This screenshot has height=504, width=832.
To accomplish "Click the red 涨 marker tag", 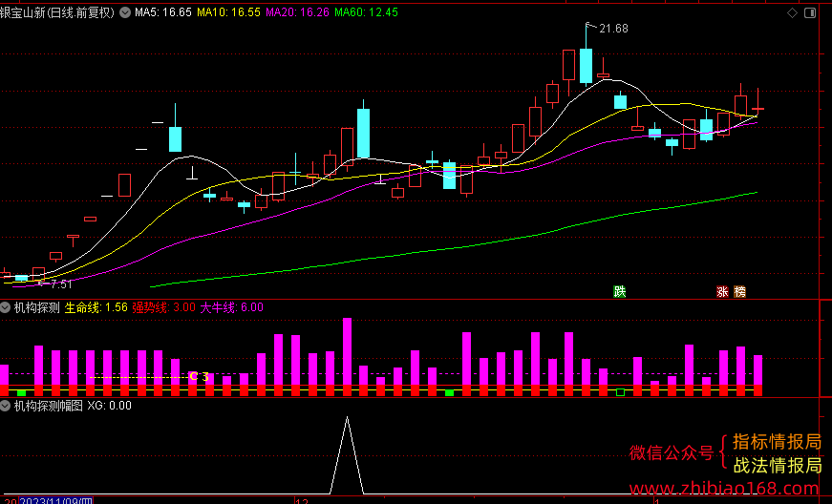I will [x=722, y=291].
